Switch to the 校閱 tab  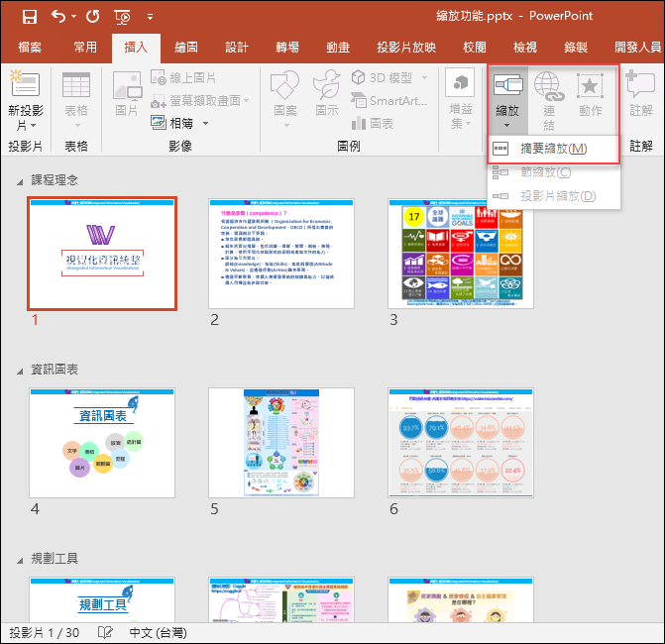[x=475, y=47]
